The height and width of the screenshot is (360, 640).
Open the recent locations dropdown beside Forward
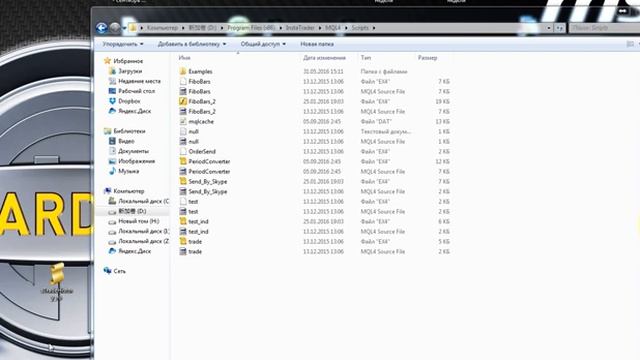[x=124, y=28]
